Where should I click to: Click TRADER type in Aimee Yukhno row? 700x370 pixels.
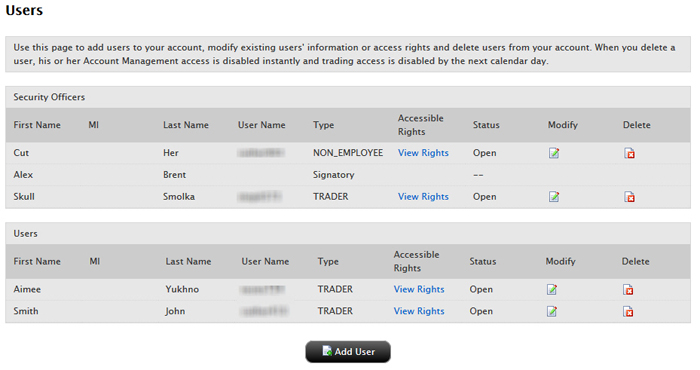pyautogui.click(x=335, y=289)
